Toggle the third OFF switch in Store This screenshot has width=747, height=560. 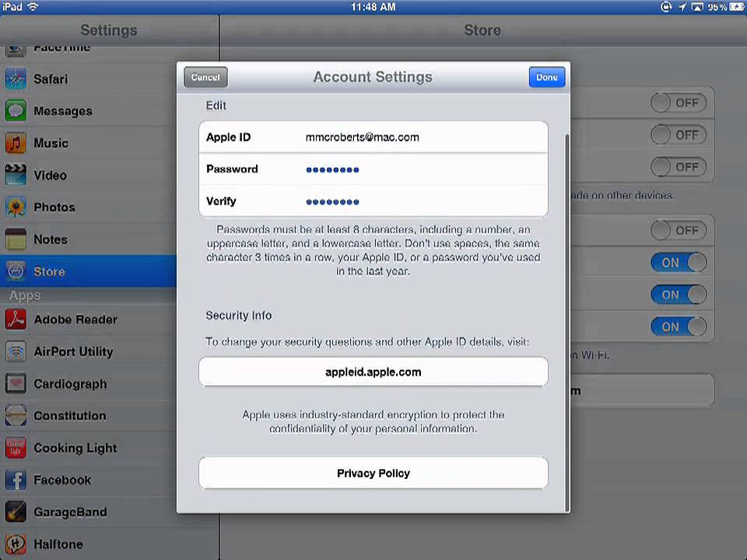pyautogui.click(x=679, y=166)
